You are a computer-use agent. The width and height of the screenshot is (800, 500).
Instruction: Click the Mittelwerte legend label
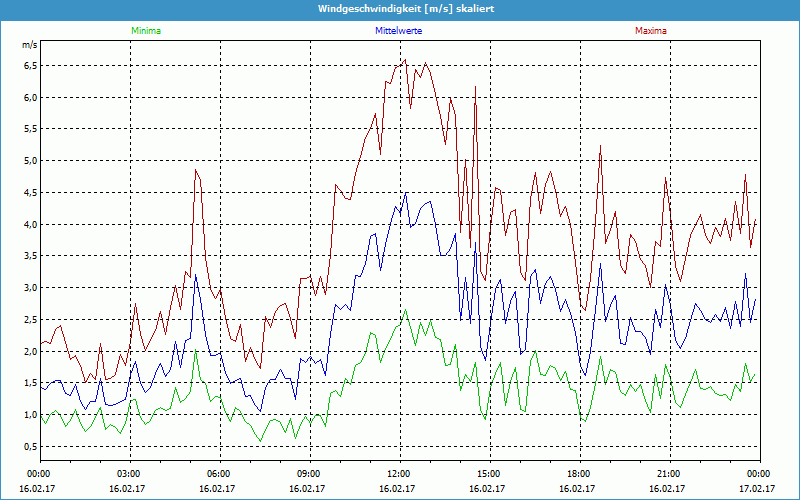tap(398, 31)
